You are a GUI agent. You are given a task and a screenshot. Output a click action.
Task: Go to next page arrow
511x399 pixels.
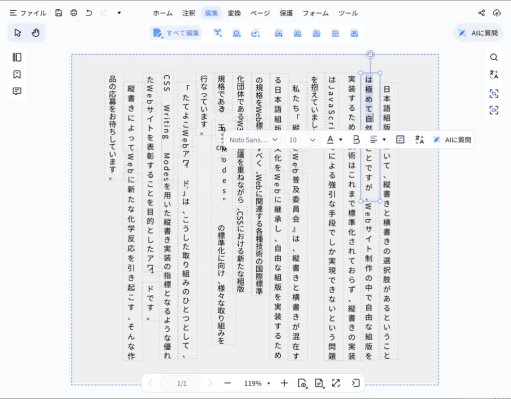[210, 383]
